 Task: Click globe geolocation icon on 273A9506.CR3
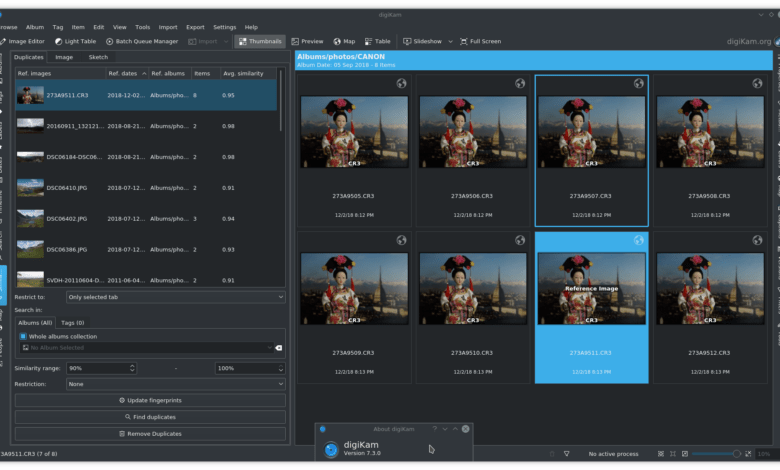click(520, 84)
